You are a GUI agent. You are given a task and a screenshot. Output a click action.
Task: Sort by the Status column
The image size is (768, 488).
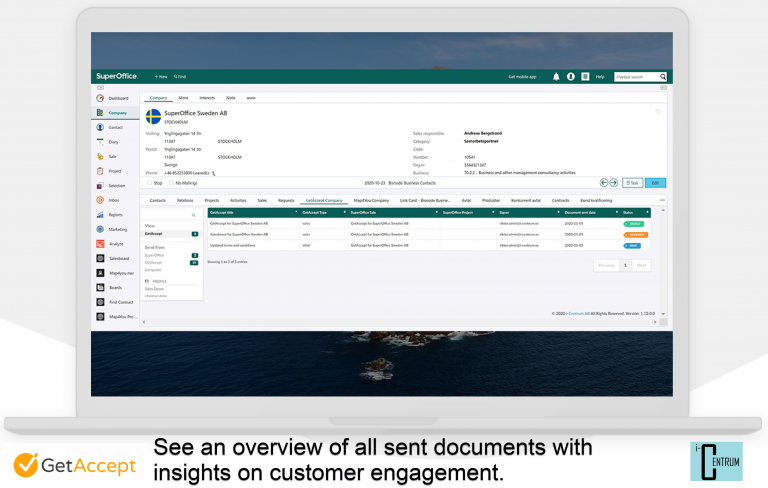coord(648,212)
